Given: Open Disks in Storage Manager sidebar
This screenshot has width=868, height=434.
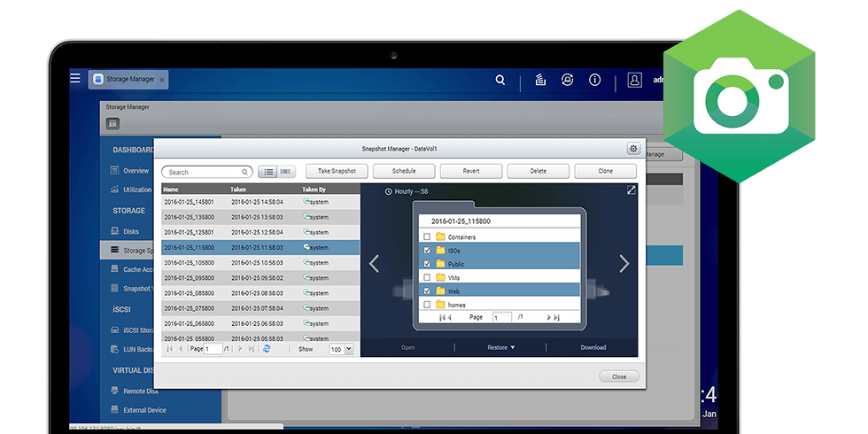Looking at the screenshot, I should tap(125, 231).
